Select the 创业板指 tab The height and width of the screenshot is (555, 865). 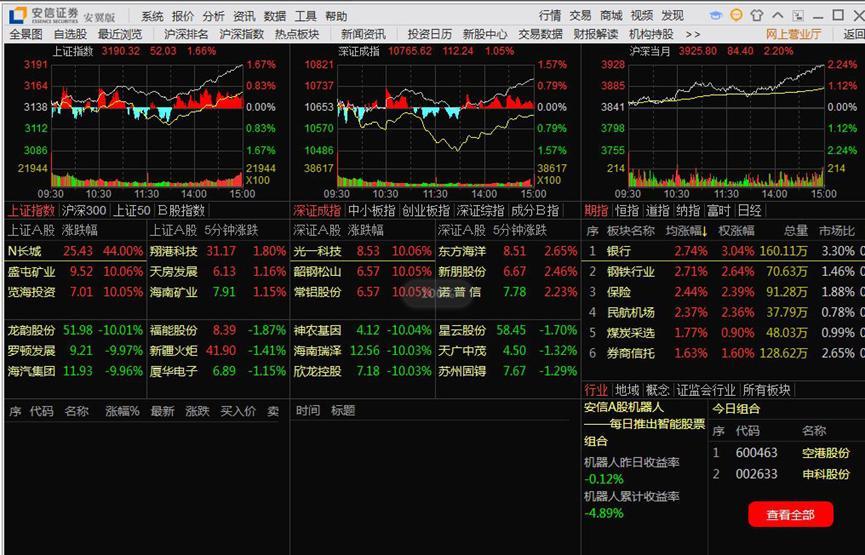click(x=425, y=210)
